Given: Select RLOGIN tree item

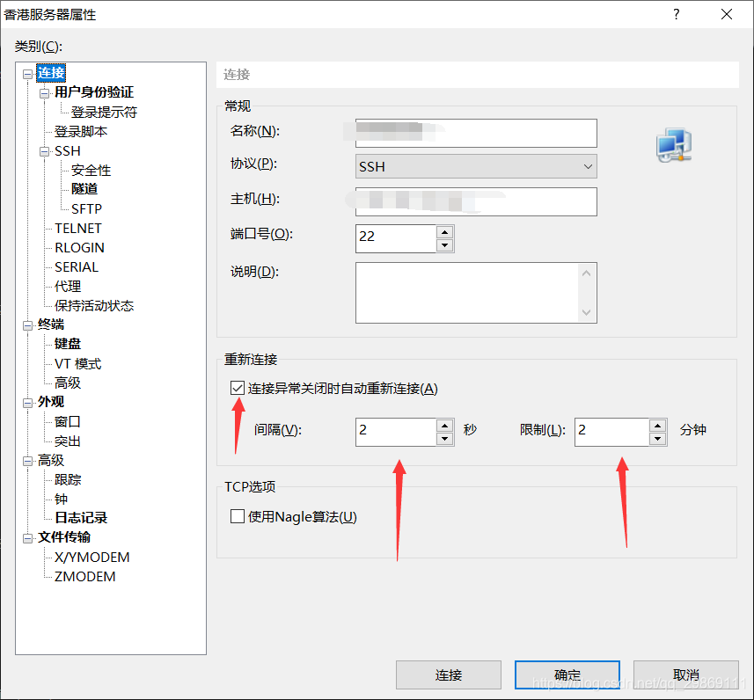Looking at the screenshot, I should pyautogui.click(x=79, y=247).
